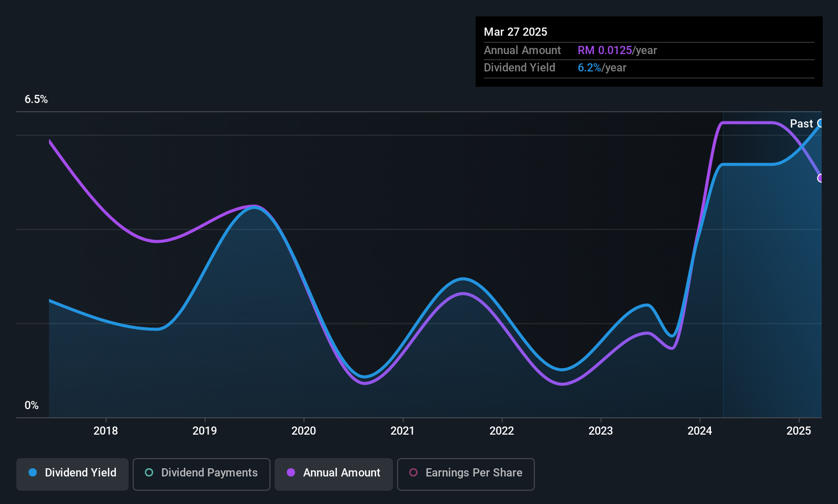This screenshot has width=838, height=504.
Task: Click the 6.5% y-axis label
Action: click(x=36, y=99)
